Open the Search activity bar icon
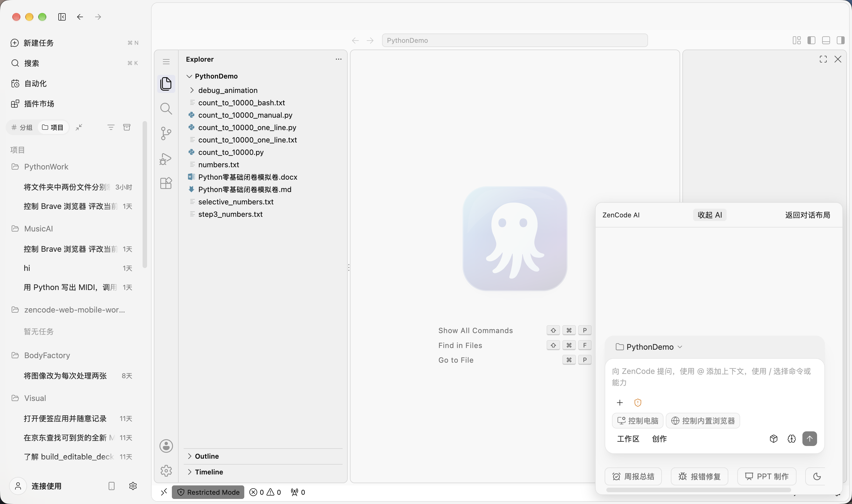Screen dimensions: 852x504 166,109
